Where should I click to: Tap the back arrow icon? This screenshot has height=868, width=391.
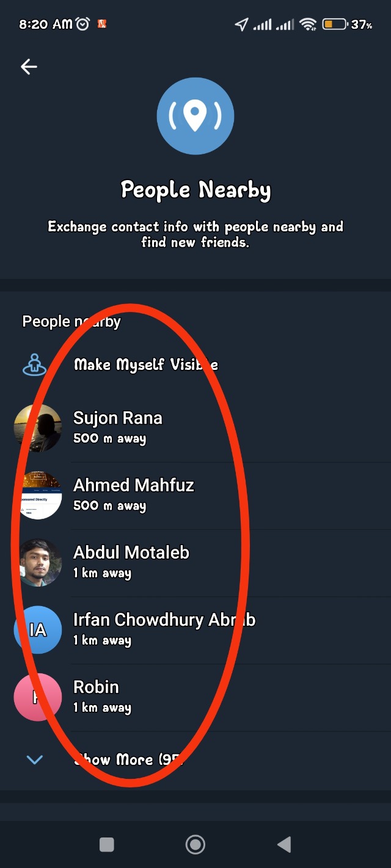[x=29, y=67]
